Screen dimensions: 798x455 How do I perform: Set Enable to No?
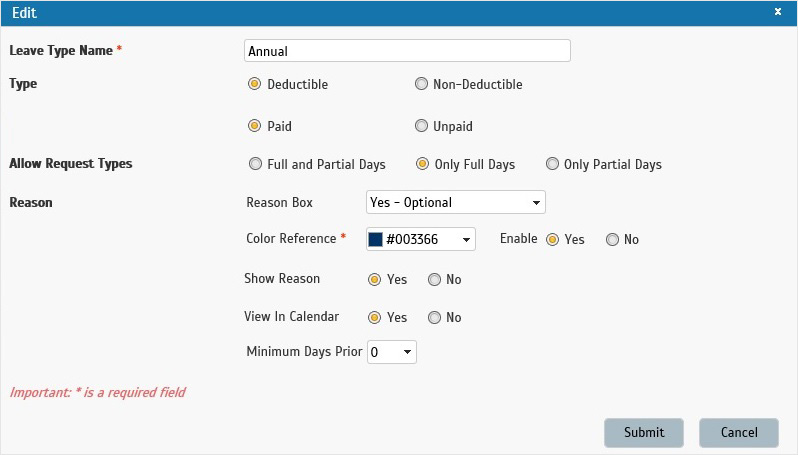point(612,239)
